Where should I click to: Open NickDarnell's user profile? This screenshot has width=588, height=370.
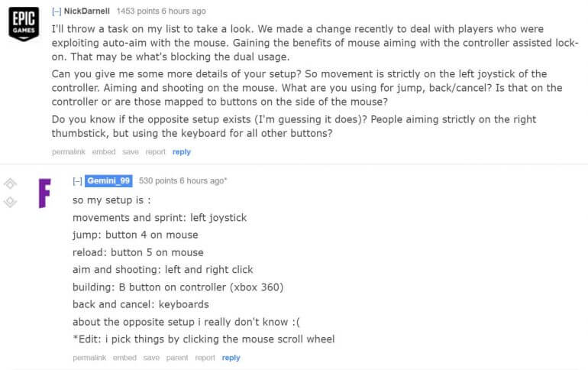[86, 11]
